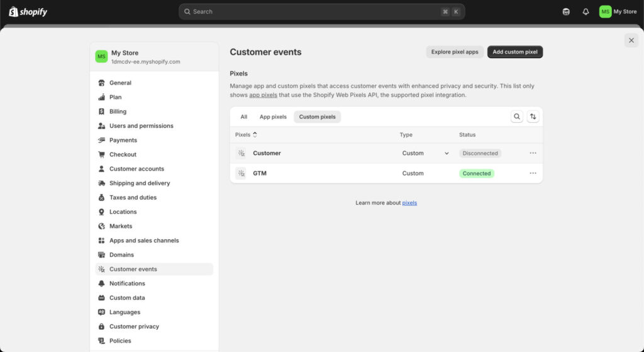Switch to the All tab
The image size is (644, 352).
244,116
